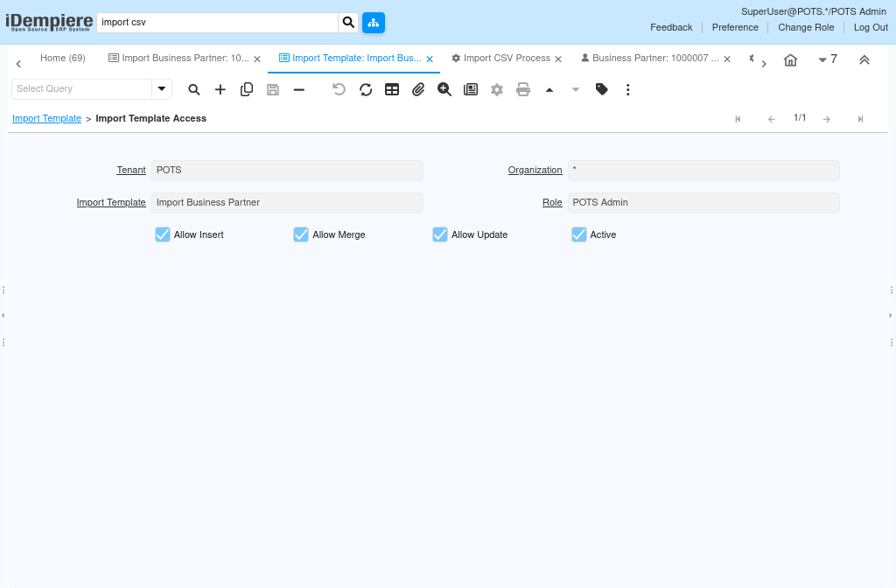Open the Select Query dropdown arrow
Screen dimensions: 896x588
pos(162,89)
